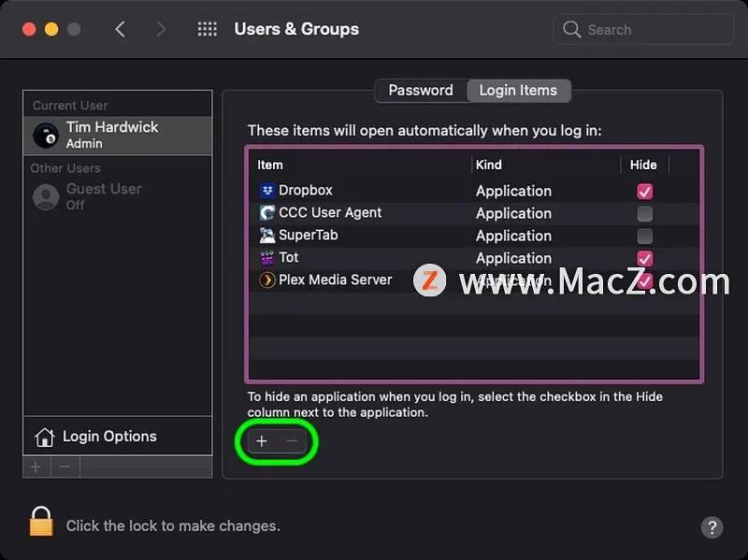Go back with the left chevron
The height and width of the screenshot is (560, 748).
(121, 29)
